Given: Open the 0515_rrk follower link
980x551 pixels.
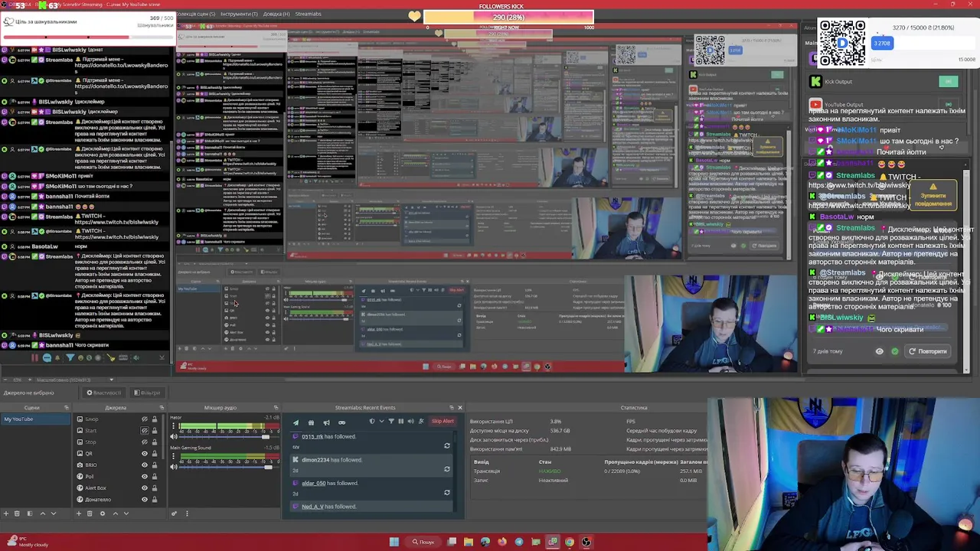Looking at the screenshot, I should [312, 437].
